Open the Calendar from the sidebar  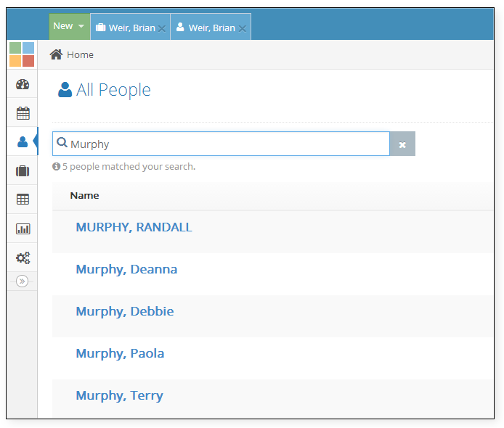23,112
